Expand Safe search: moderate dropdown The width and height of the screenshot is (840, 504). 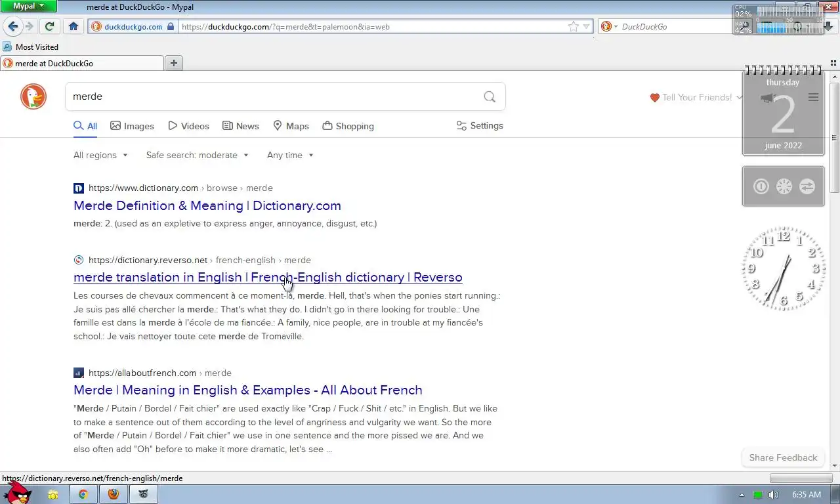pyautogui.click(x=197, y=155)
